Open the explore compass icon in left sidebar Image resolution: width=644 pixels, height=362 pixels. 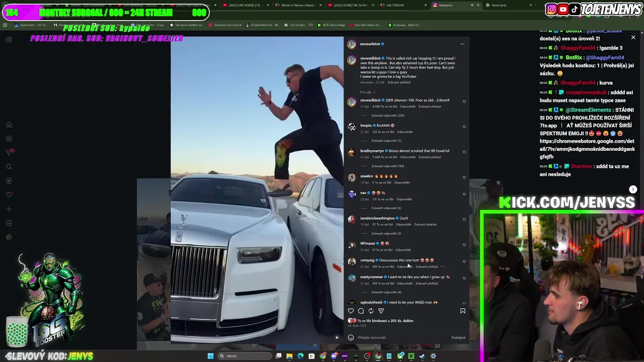pyautogui.click(x=9, y=181)
